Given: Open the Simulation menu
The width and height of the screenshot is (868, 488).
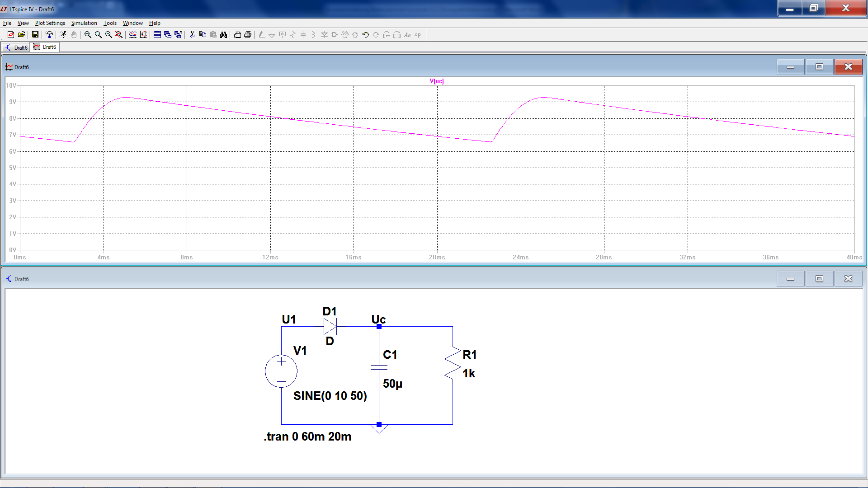Looking at the screenshot, I should click(84, 23).
